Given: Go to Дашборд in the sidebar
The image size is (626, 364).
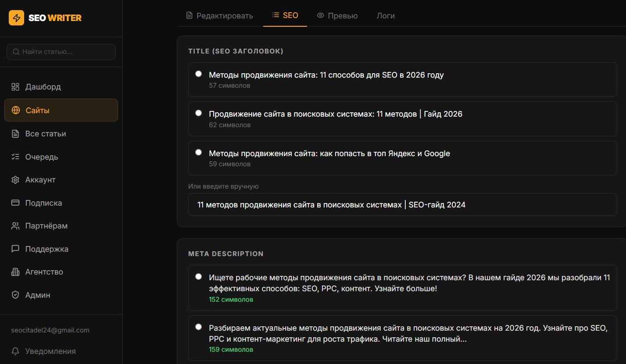Looking at the screenshot, I should [61, 87].
